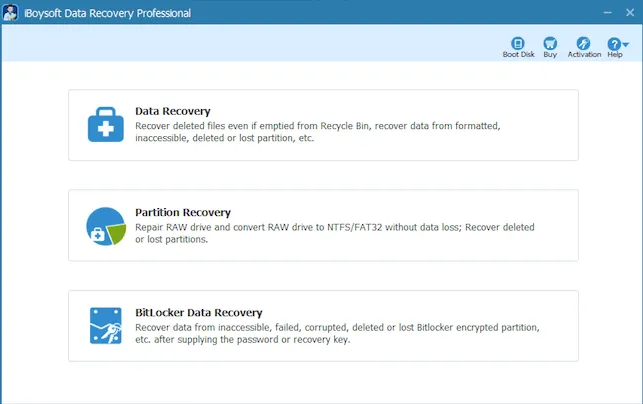
Task: Click the Buy shopping cart icon
Action: (550, 43)
